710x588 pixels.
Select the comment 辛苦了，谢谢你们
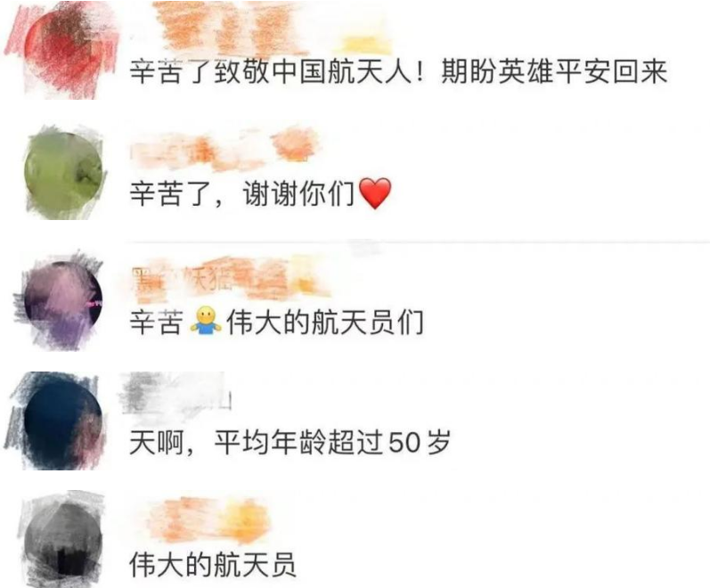(260, 194)
